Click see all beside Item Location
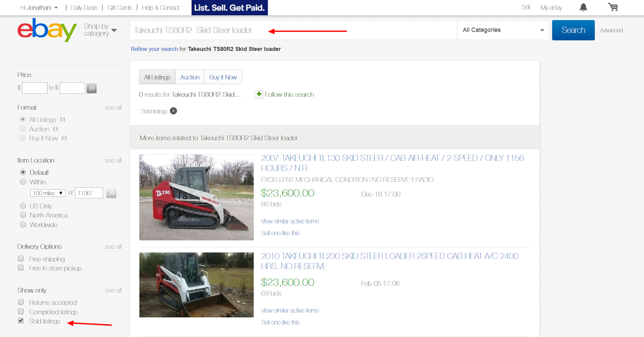The width and height of the screenshot is (644, 337). click(113, 160)
